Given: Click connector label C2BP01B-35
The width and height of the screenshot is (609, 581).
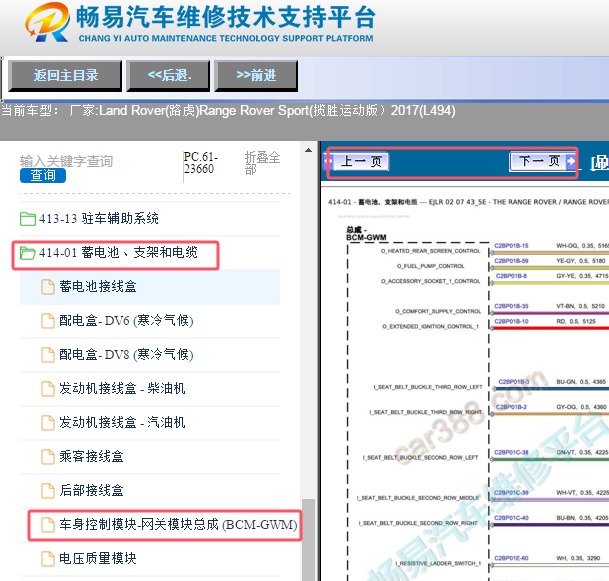Looking at the screenshot, I should pos(511,306).
